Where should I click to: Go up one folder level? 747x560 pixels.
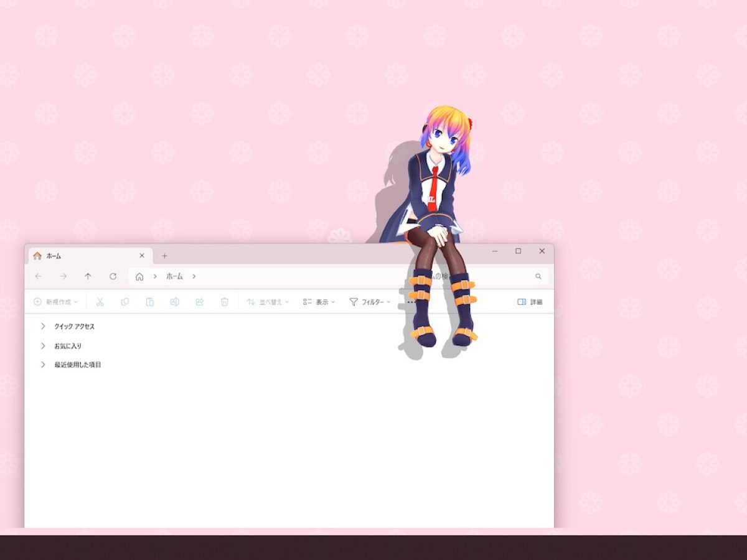(x=88, y=276)
